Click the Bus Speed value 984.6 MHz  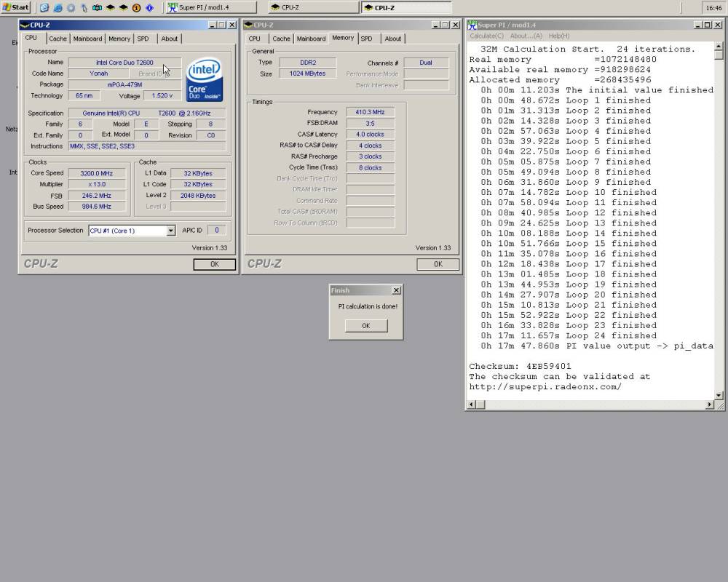(97, 207)
